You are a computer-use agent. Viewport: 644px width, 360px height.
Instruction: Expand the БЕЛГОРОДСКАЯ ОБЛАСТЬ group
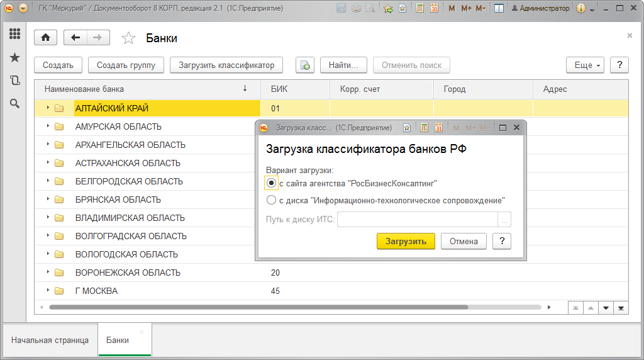pos(48,181)
